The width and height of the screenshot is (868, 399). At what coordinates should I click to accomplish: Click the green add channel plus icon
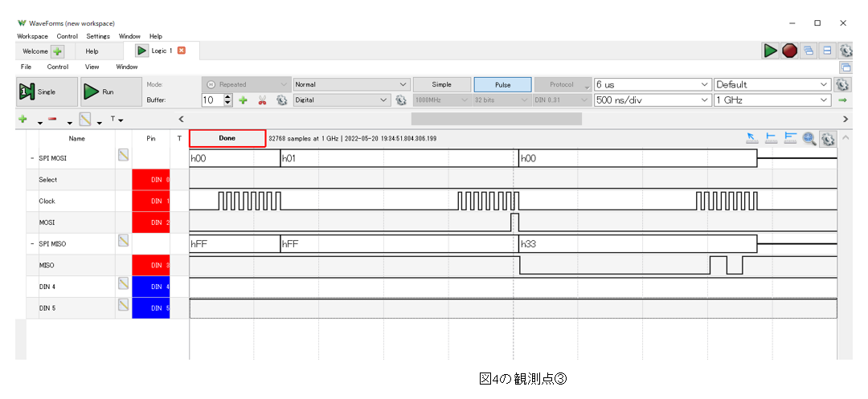(x=23, y=120)
